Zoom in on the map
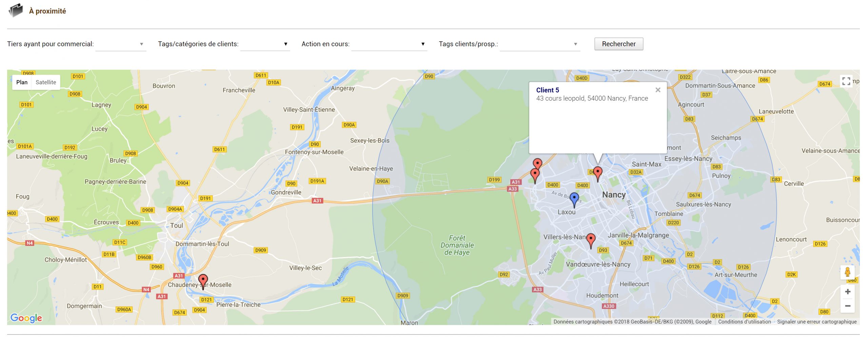The image size is (868, 347). [x=847, y=292]
